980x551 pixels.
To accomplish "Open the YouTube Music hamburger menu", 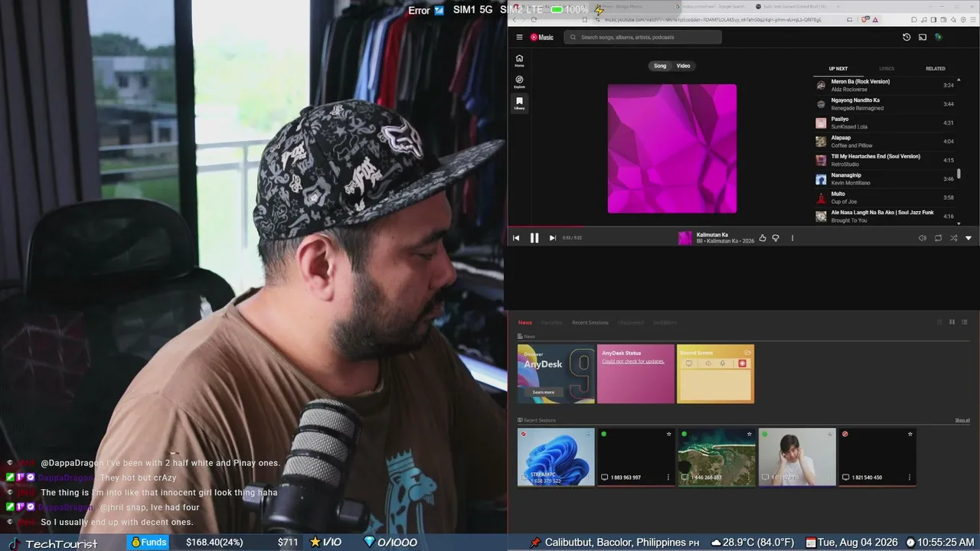I will (x=519, y=37).
